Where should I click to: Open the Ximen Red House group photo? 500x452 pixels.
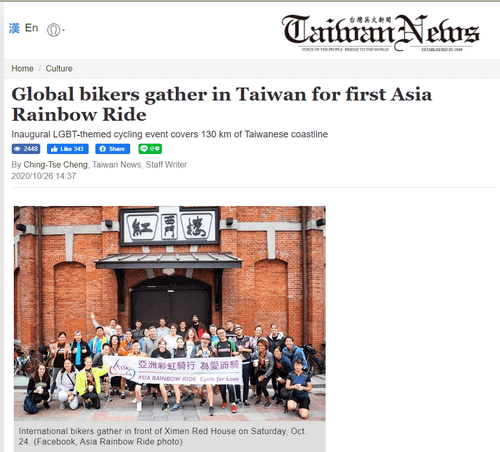click(170, 313)
